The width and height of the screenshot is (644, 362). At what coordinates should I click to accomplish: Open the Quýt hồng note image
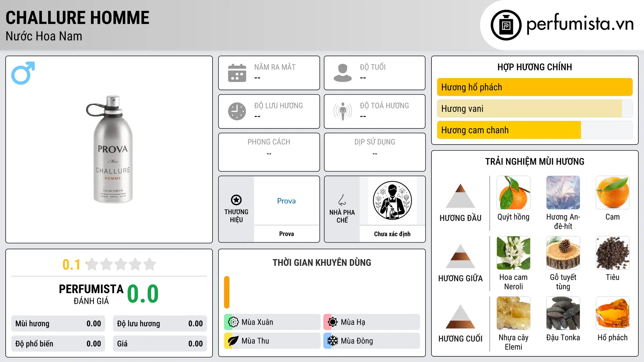(x=514, y=193)
